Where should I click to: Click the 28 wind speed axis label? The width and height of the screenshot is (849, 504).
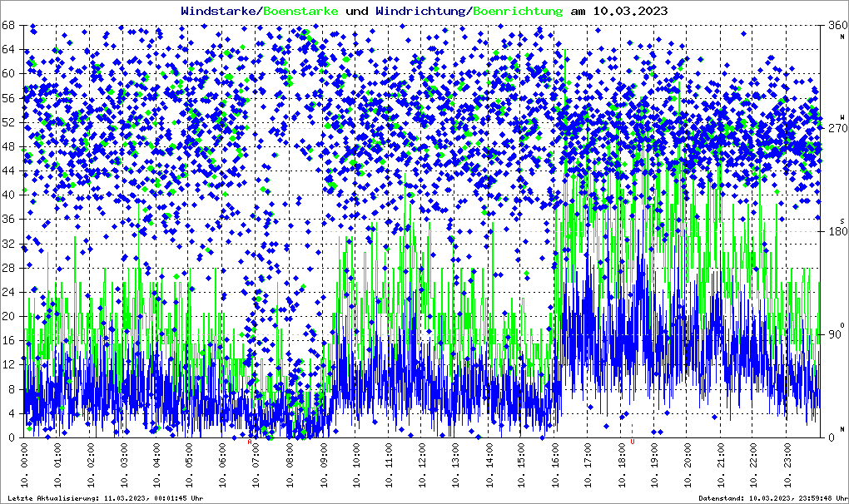8,268
